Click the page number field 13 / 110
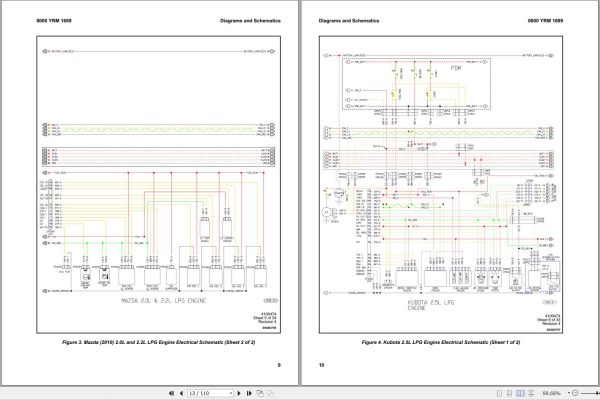600x400 pixels. [208, 393]
